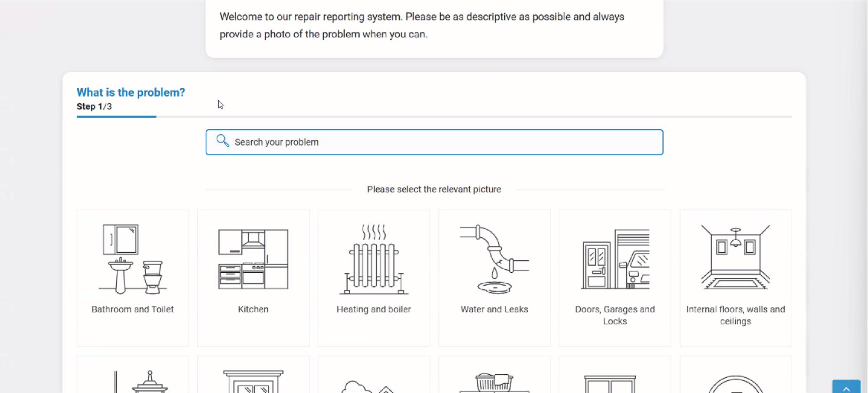Image resolution: width=868 pixels, height=393 pixels.
Task: Pick the Heating and boiler radiator icon
Action: click(x=373, y=260)
